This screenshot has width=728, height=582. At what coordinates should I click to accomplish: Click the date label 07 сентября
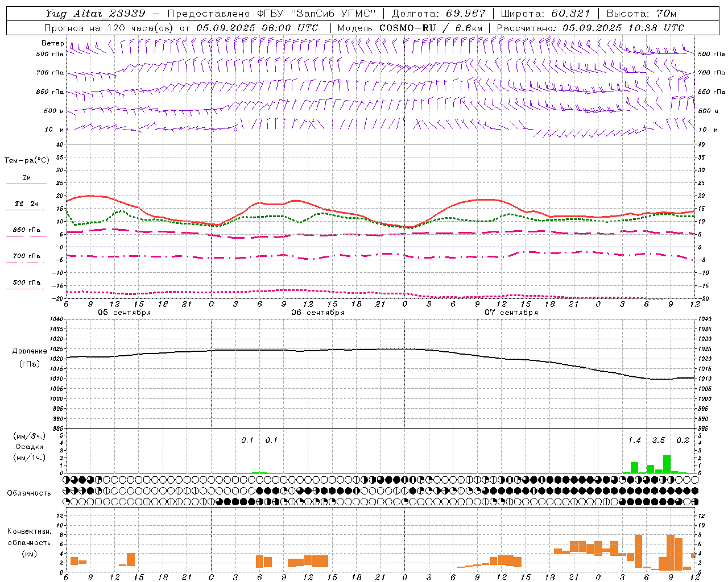[511, 313]
